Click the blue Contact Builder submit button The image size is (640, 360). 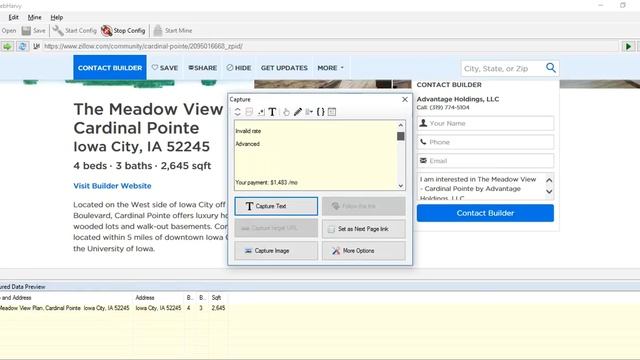coord(485,213)
